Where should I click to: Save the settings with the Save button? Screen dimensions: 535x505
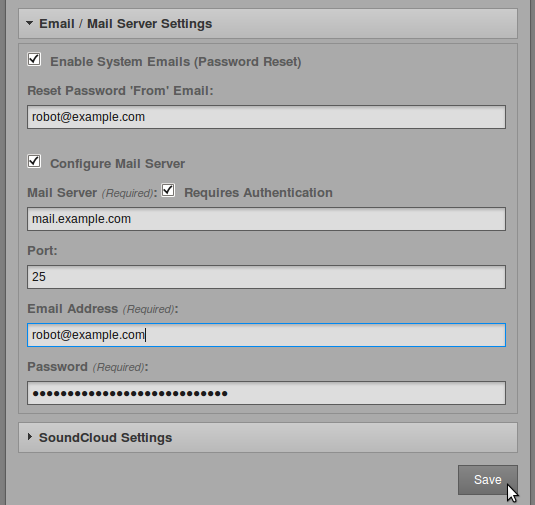(488, 480)
